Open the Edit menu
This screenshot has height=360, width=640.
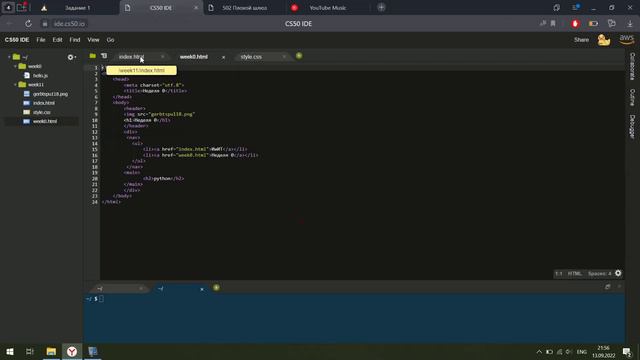[x=58, y=40]
